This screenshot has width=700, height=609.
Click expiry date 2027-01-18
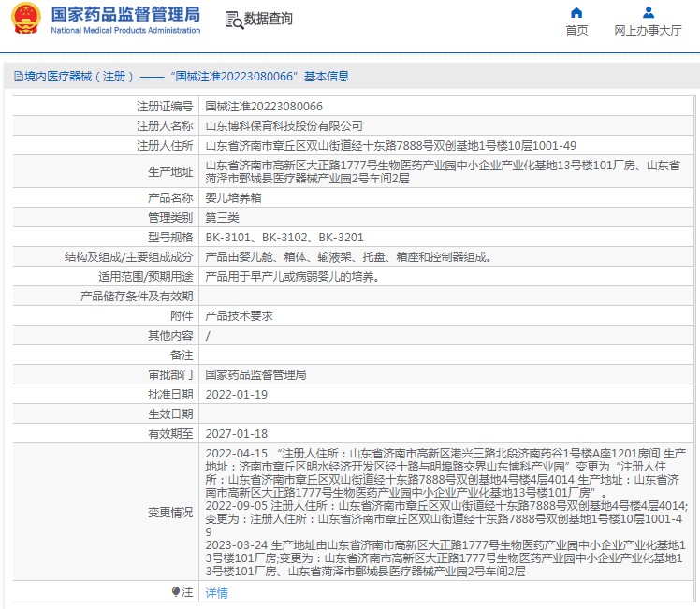pos(237,434)
